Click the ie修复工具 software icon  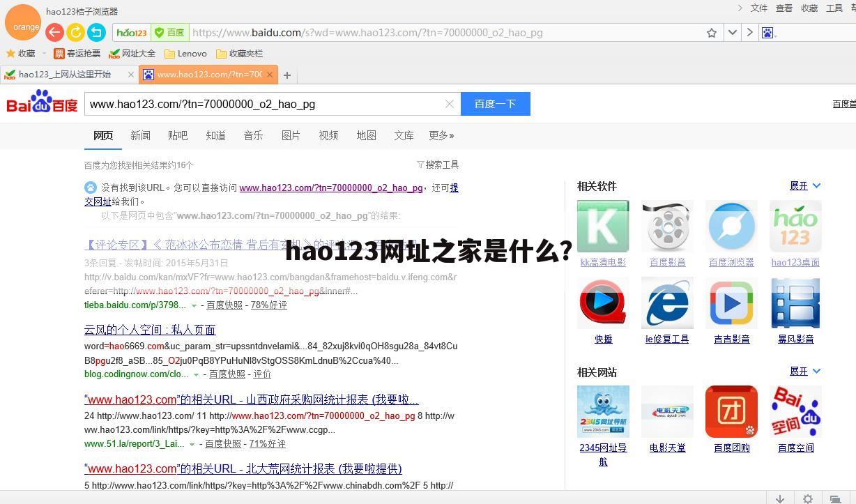(x=667, y=303)
